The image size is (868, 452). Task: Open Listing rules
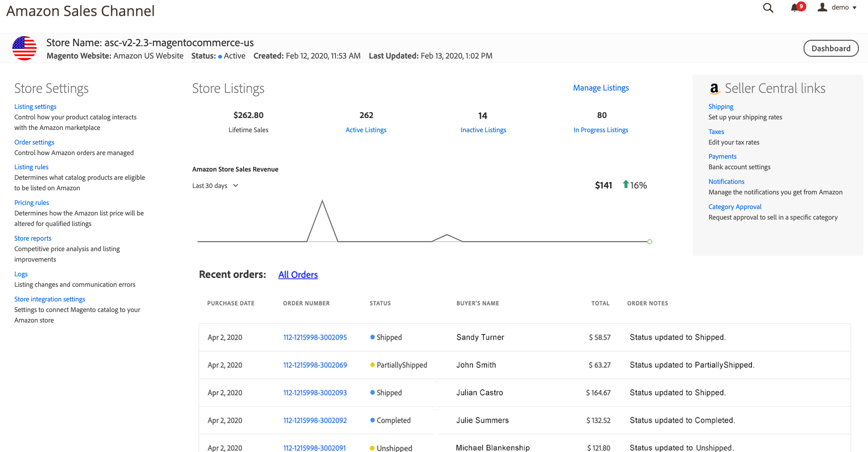tap(32, 167)
